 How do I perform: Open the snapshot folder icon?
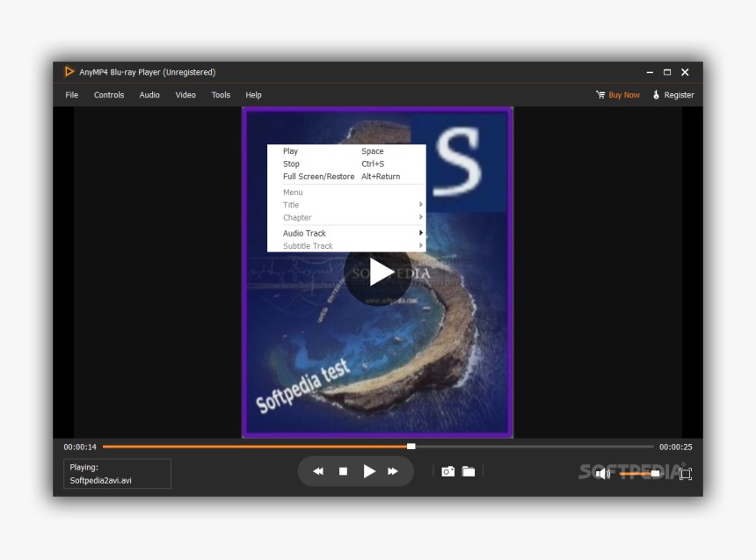pyautogui.click(x=469, y=472)
